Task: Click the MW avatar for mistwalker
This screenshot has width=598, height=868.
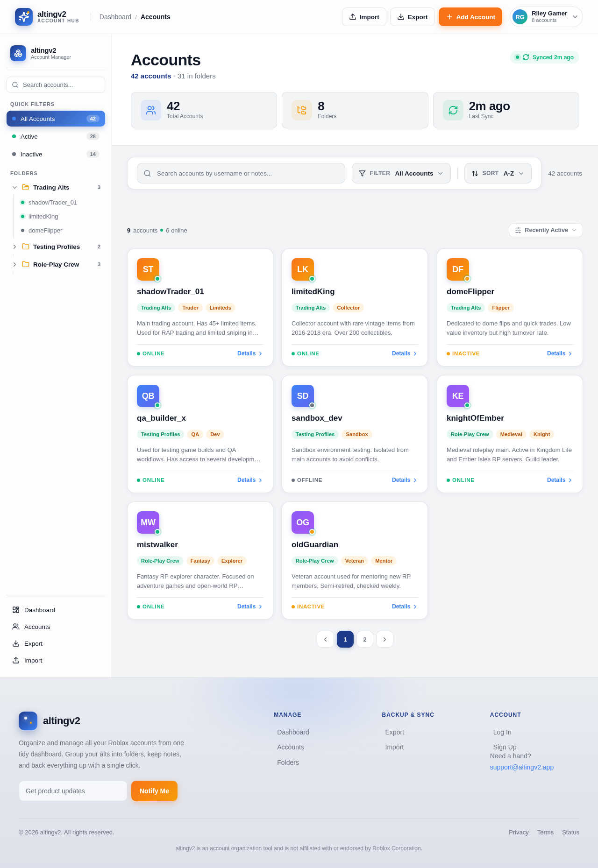Action: tap(148, 522)
